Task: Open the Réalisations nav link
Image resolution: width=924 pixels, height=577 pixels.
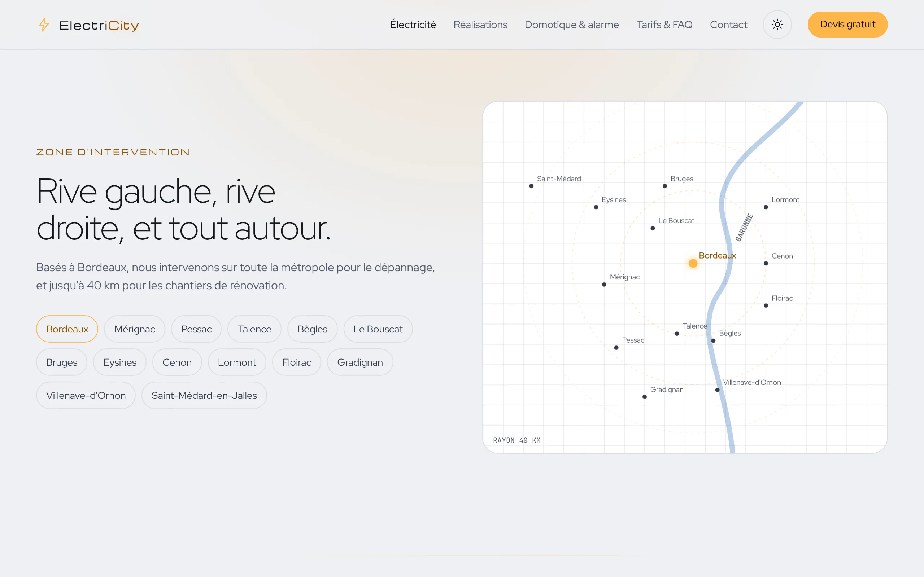Action: (x=480, y=25)
